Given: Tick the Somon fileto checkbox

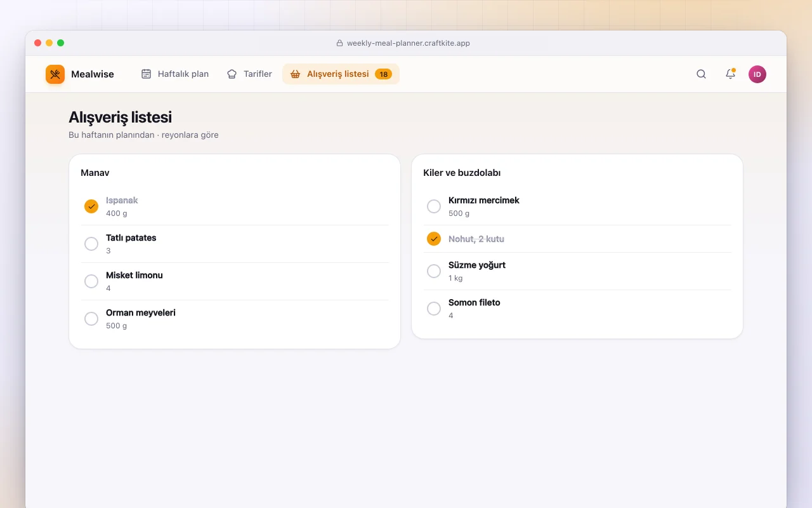Looking at the screenshot, I should [x=434, y=309].
